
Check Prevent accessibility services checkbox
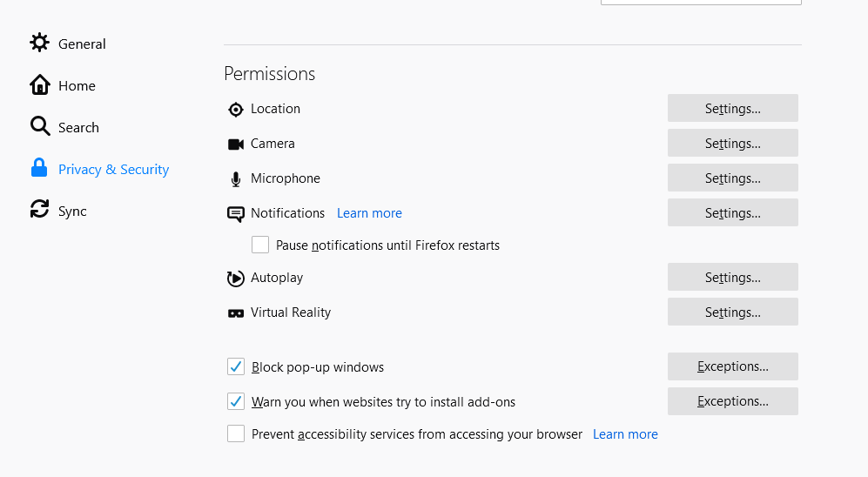point(236,433)
